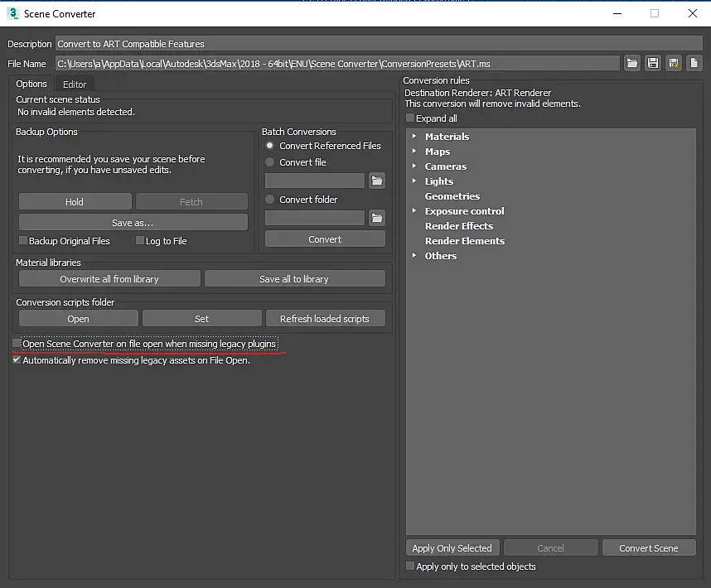This screenshot has width=711, height=588.
Task: Select the Cameras label in rules tree
Action: point(445,166)
